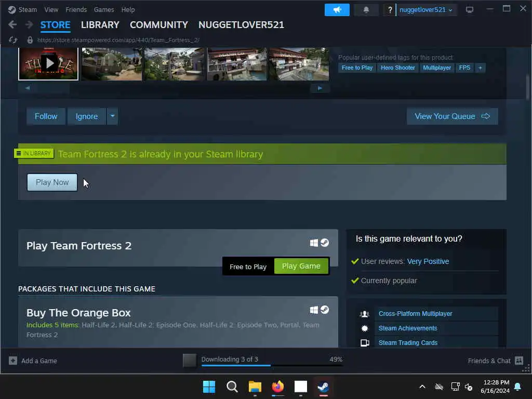The image size is (532, 399).
Task: Open the nuggetlover521 account dropdown
Action: pyautogui.click(x=426, y=10)
